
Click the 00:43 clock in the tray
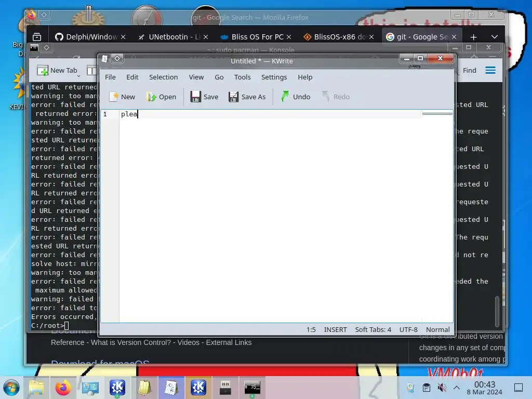[485, 384]
